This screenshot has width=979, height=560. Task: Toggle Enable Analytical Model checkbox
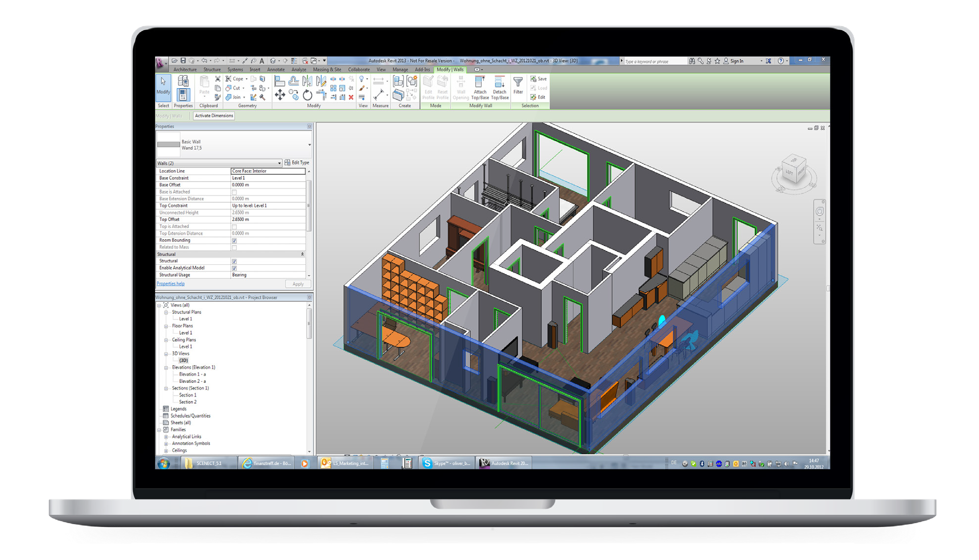pos(234,268)
